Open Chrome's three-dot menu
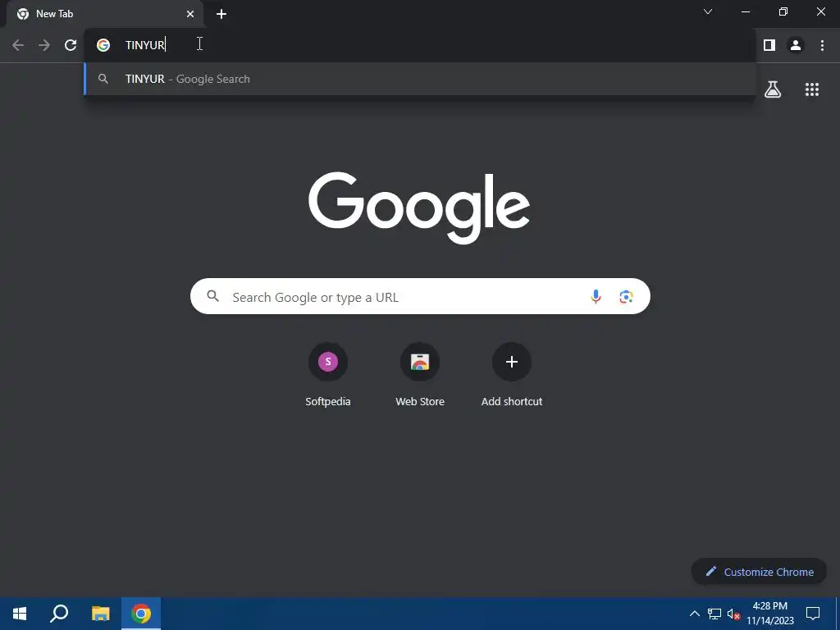Screen dimensions: 840x630 [x=822, y=45]
